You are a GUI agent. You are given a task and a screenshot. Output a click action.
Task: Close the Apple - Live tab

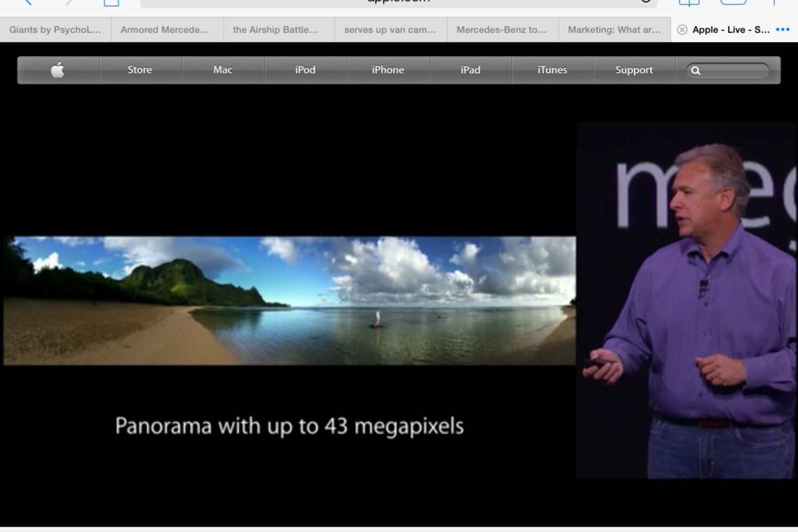coord(682,30)
